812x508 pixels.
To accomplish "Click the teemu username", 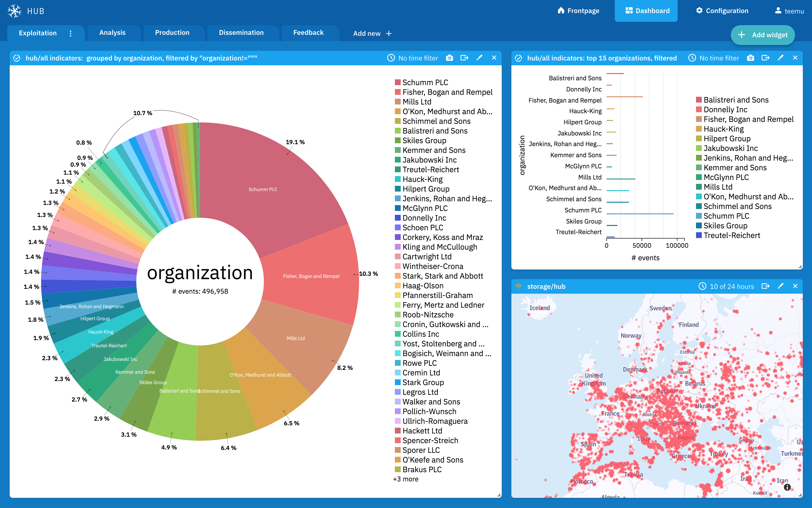I will point(794,11).
